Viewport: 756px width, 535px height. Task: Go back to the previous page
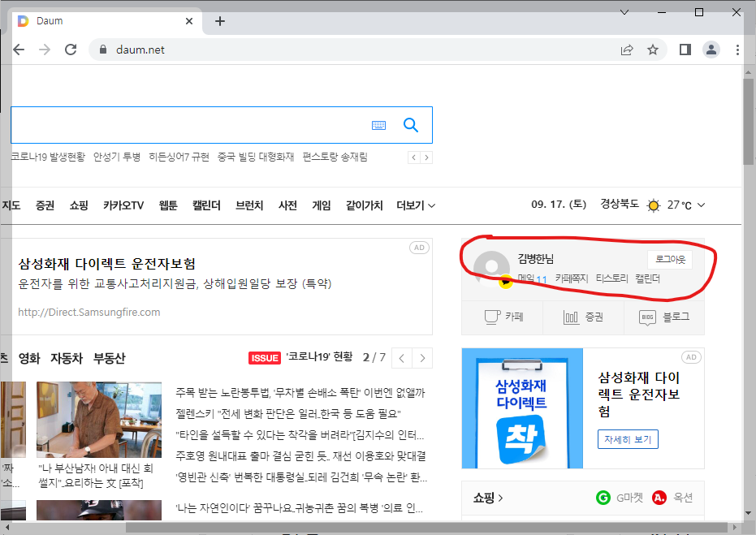coord(19,50)
